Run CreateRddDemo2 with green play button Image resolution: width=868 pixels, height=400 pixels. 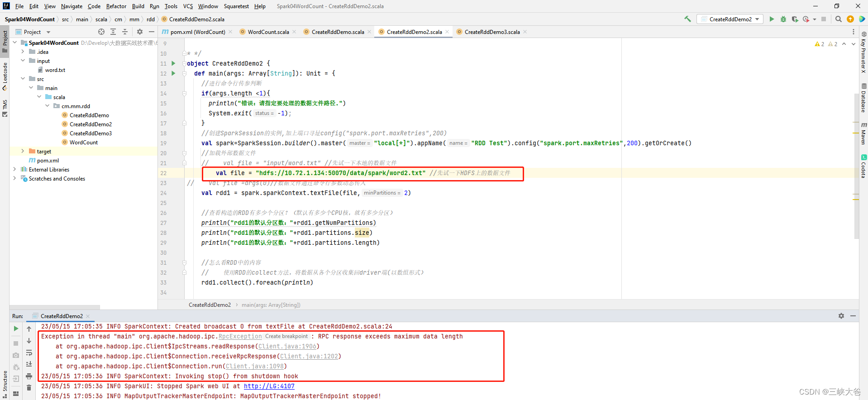click(772, 19)
